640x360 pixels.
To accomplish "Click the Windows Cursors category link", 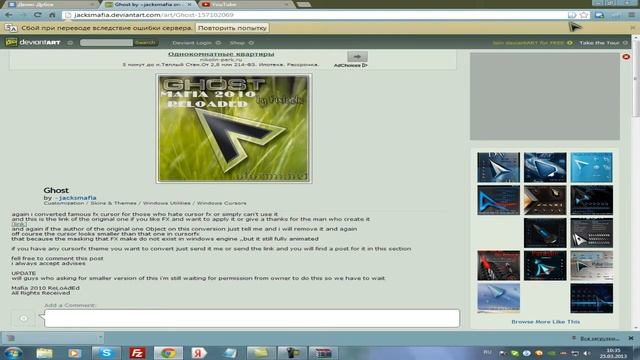I will [221, 203].
